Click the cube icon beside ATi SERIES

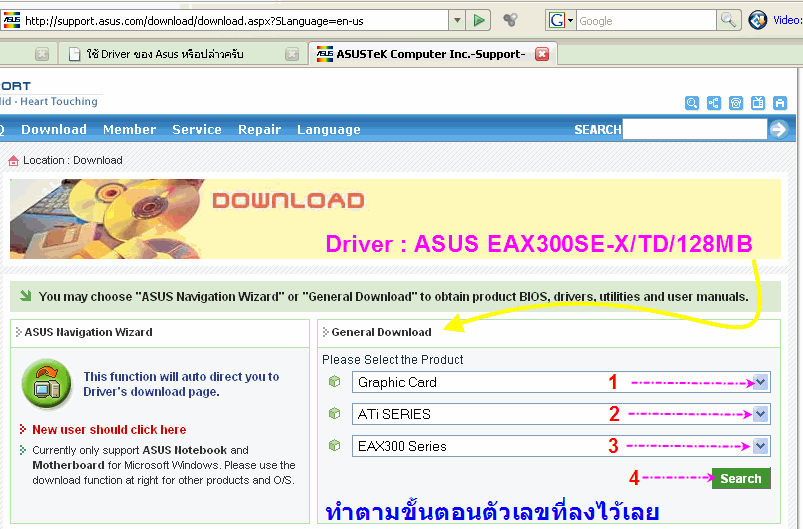pyautogui.click(x=334, y=413)
